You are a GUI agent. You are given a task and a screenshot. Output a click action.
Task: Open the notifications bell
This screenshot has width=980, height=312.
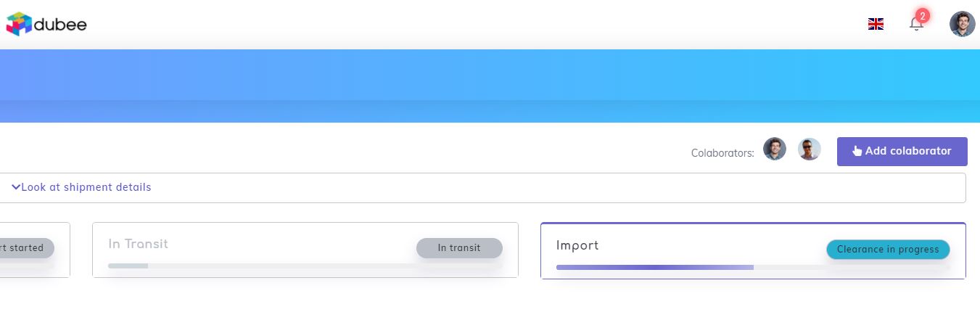point(915,24)
